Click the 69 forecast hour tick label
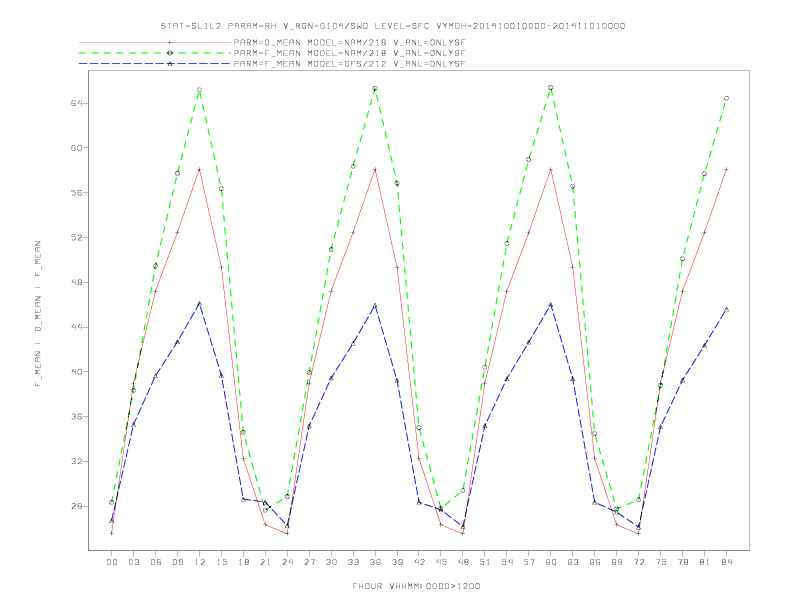 click(617, 562)
